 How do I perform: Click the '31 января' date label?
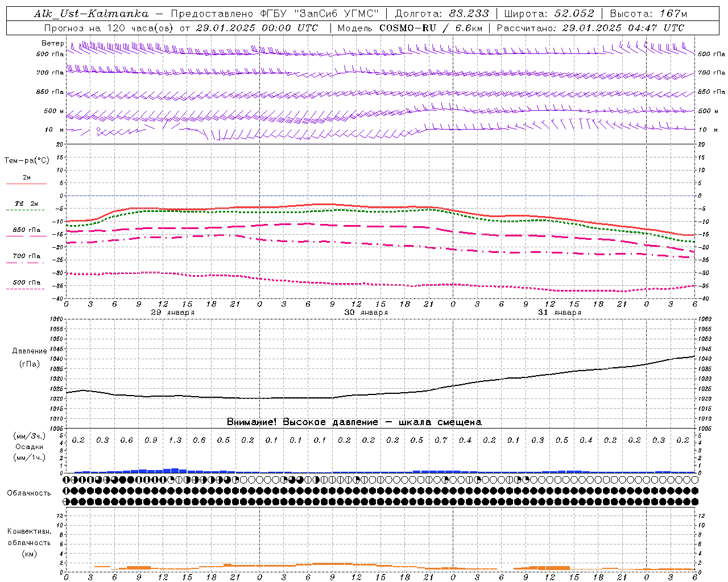560,313
